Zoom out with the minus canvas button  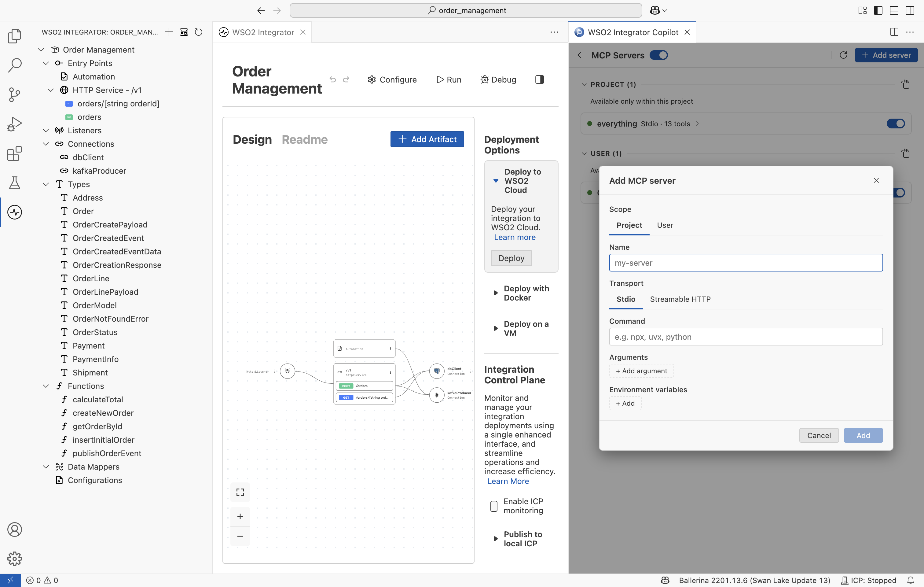tap(240, 536)
